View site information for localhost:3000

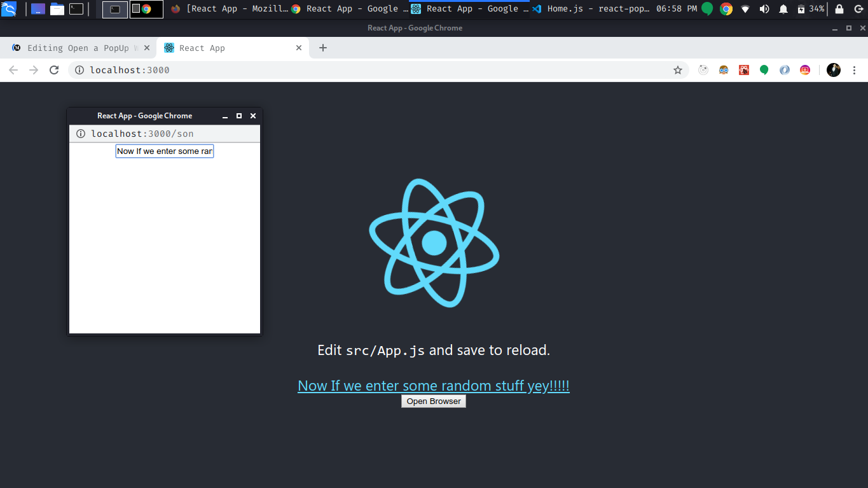(79, 70)
